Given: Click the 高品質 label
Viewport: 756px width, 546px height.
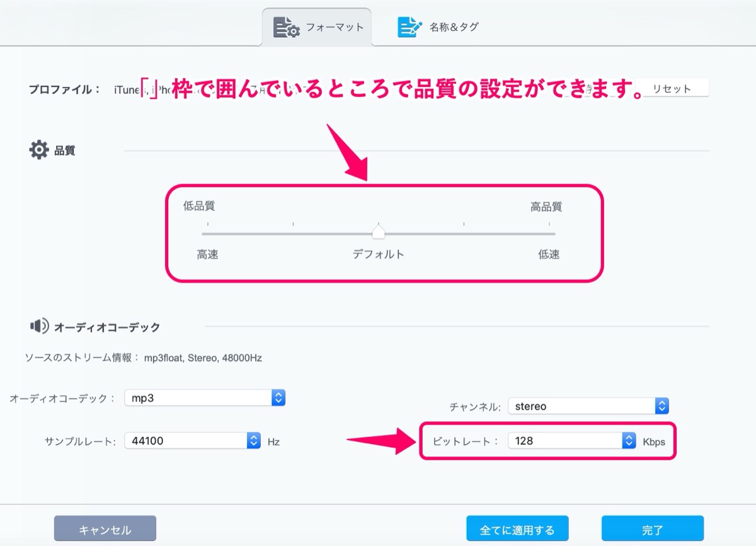Looking at the screenshot, I should tap(546, 206).
